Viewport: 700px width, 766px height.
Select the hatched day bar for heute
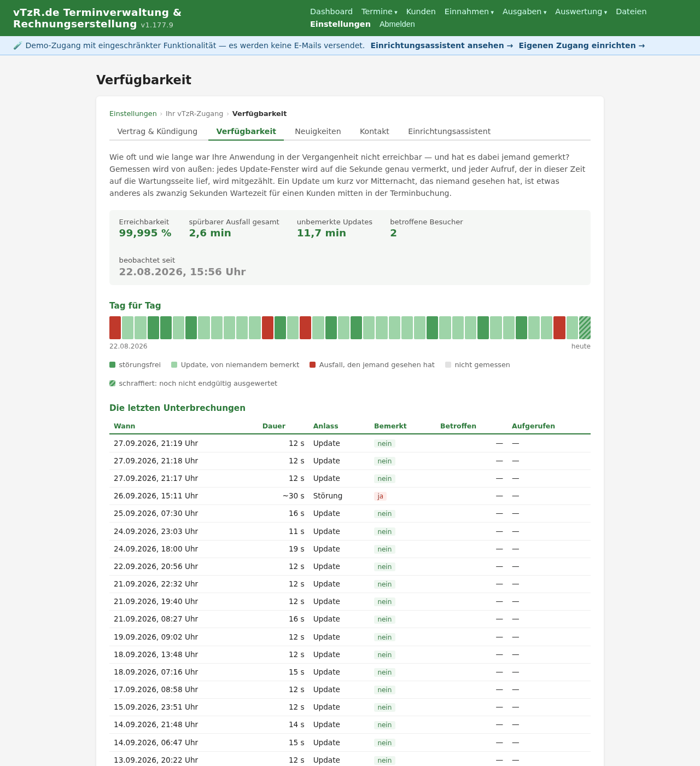[x=585, y=328]
